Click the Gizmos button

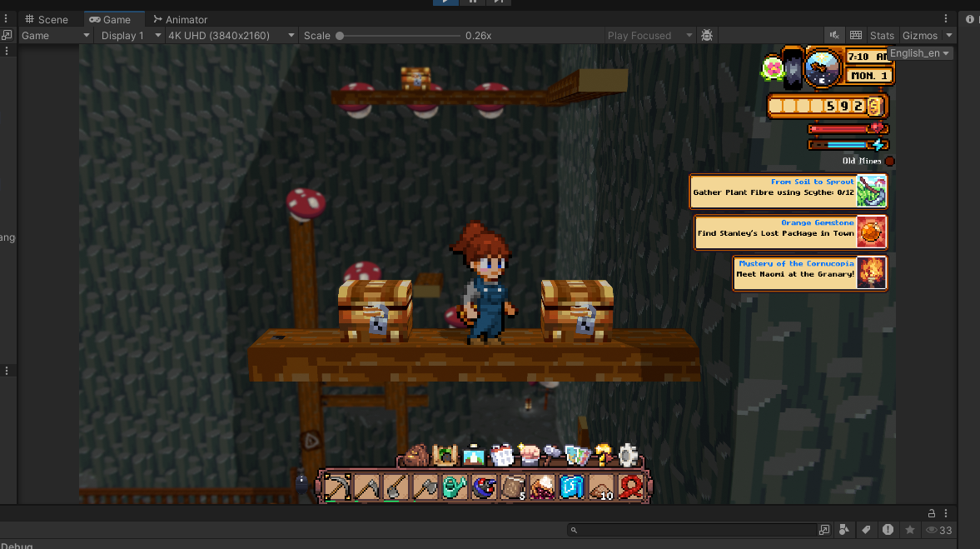(x=919, y=36)
